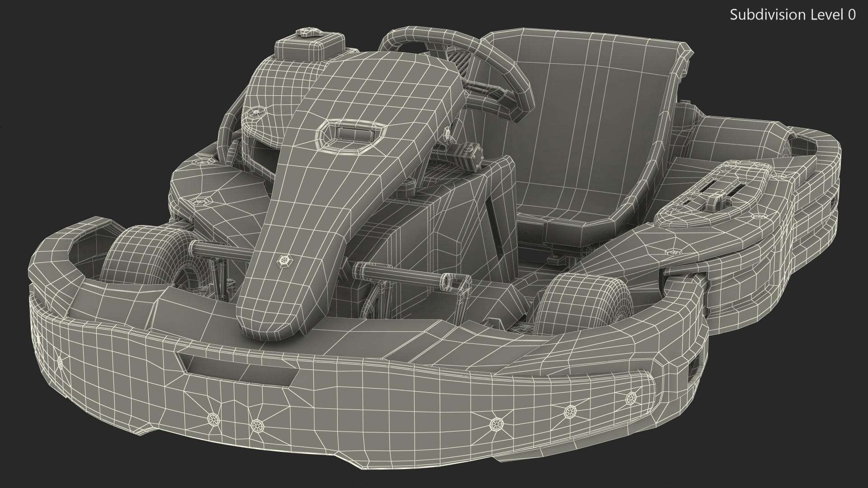Click the fuel tank cap on top
The width and height of the screenshot is (868, 488).
click(x=309, y=33)
